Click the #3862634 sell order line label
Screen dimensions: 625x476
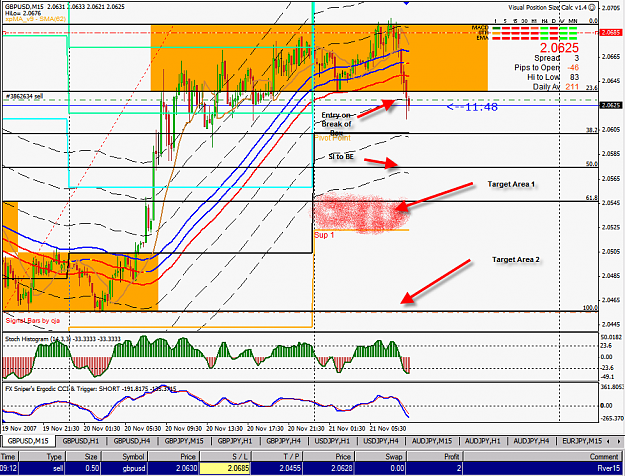point(24,96)
